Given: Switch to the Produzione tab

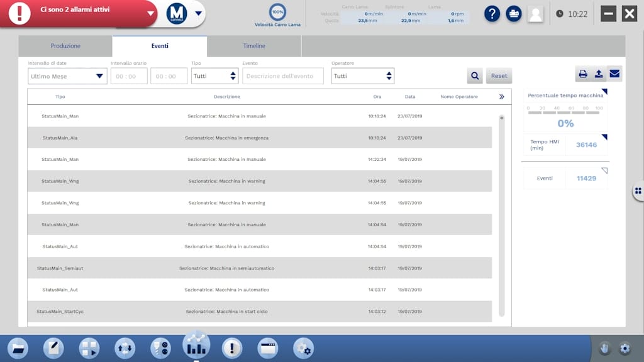Looking at the screenshot, I should coord(65,46).
